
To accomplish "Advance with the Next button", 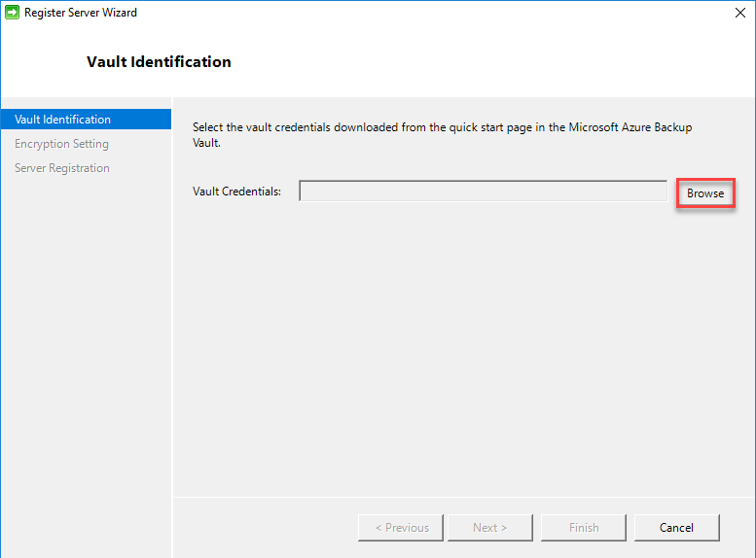I will (x=489, y=528).
